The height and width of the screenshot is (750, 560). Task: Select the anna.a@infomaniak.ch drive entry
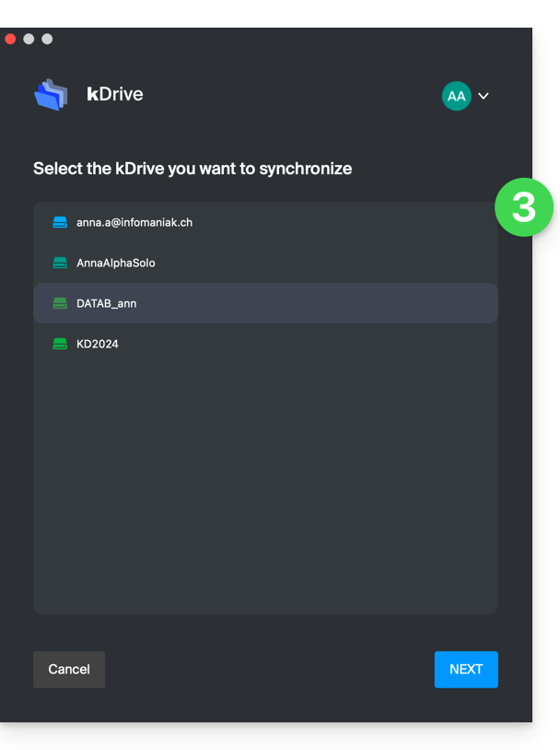(x=134, y=222)
